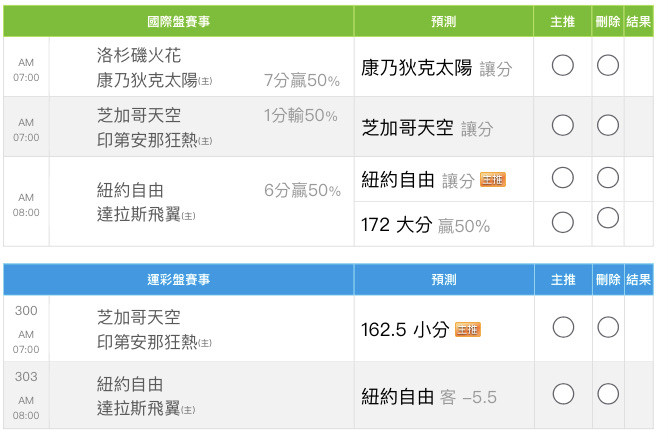Click the 運彩盤賽事 table header

pyautogui.click(x=178, y=279)
